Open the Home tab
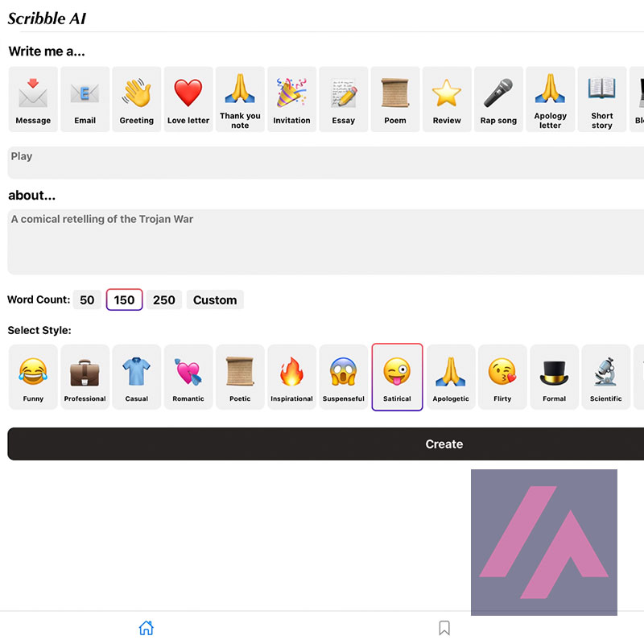The width and height of the screenshot is (644, 644). 146,628
